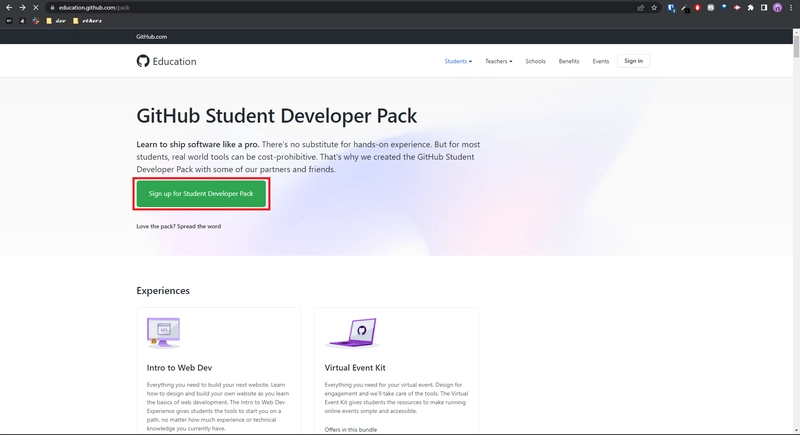Open the Extensions puzzle piece icon
Viewport: 800px width, 435px height.
click(750, 7)
